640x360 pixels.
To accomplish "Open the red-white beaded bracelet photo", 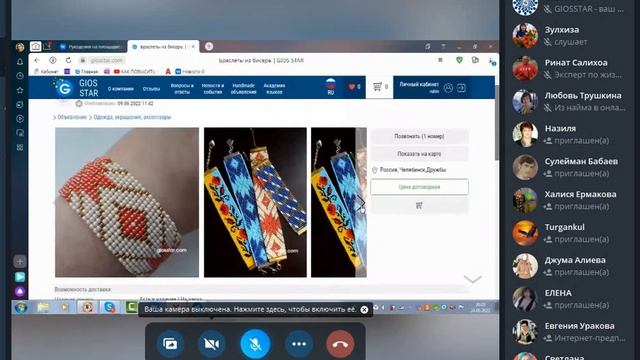I will pos(127,202).
